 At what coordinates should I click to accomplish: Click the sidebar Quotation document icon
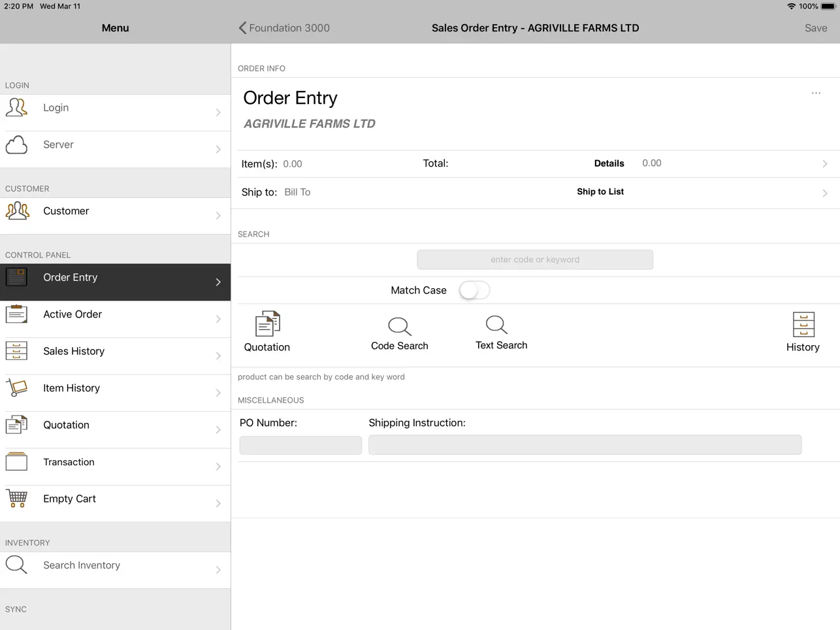17,425
